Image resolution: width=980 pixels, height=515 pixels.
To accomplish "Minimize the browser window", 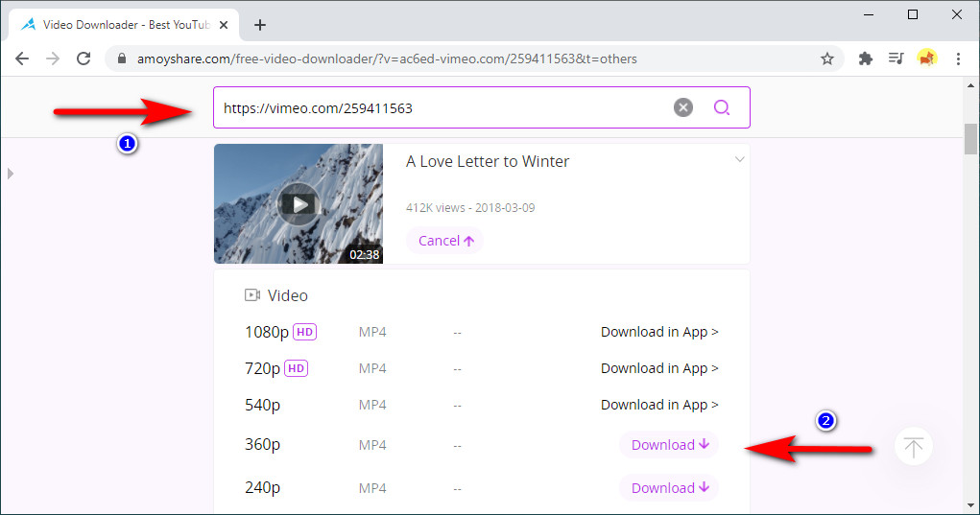I will (869, 14).
